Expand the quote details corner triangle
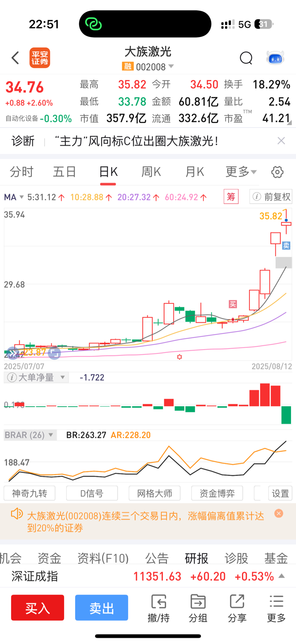This screenshot has width=296, height=644. tap(289, 123)
